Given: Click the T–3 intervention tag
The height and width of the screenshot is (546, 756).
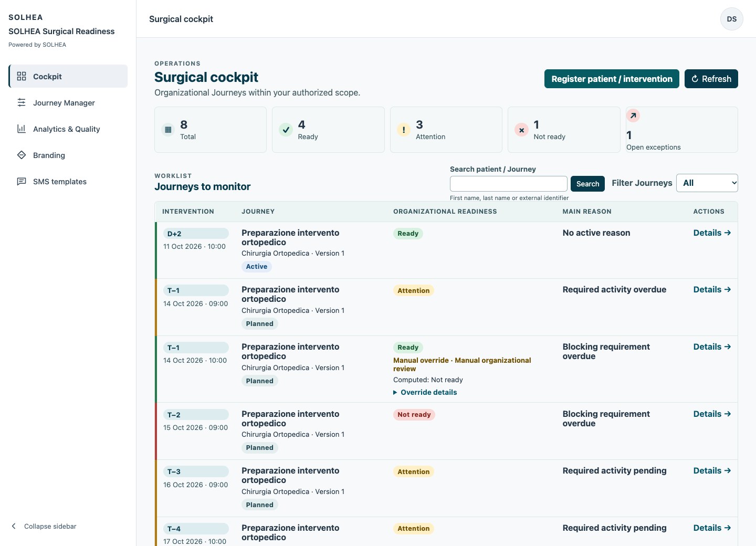Looking at the screenshot, I should click(196, 471).
